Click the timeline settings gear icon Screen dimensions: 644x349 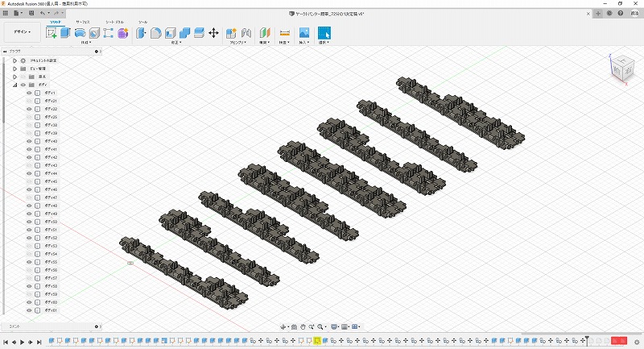pyautogui.click(x=637, y=342)
